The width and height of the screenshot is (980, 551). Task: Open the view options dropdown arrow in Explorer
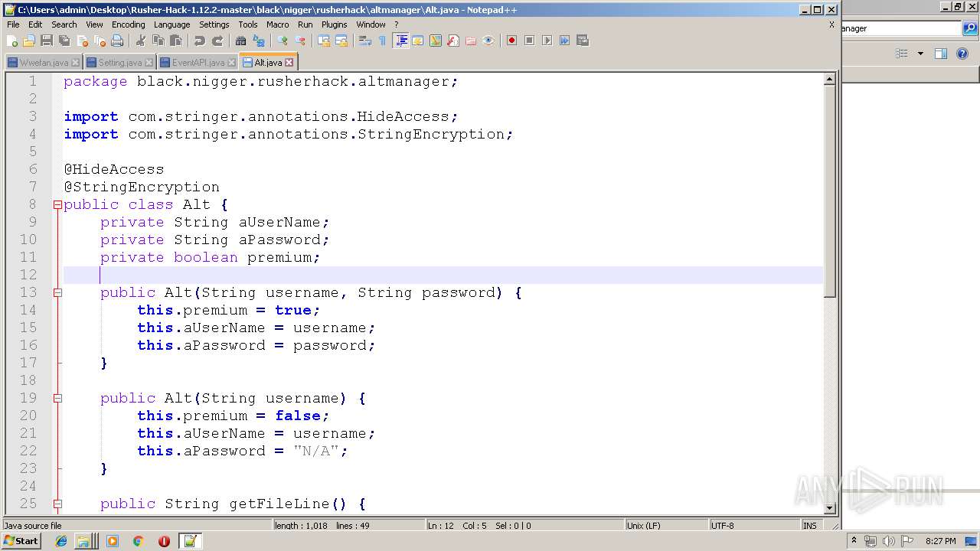tap(920, 54)
